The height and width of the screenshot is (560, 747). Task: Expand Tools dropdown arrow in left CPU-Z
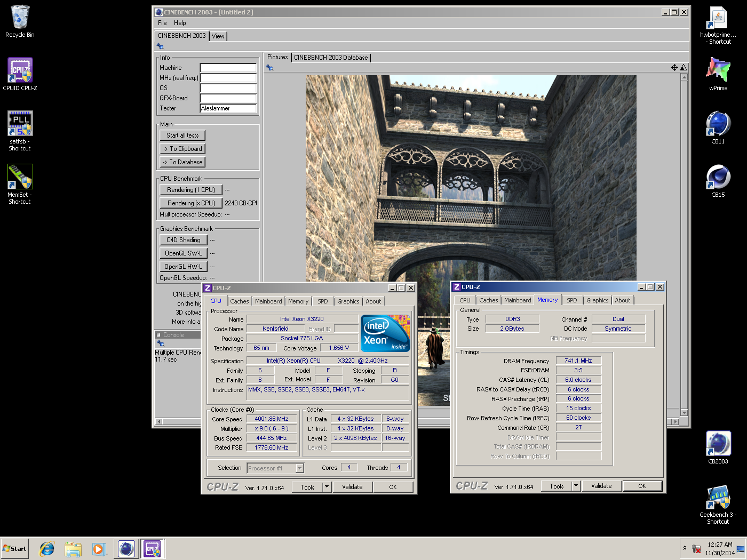327,487
